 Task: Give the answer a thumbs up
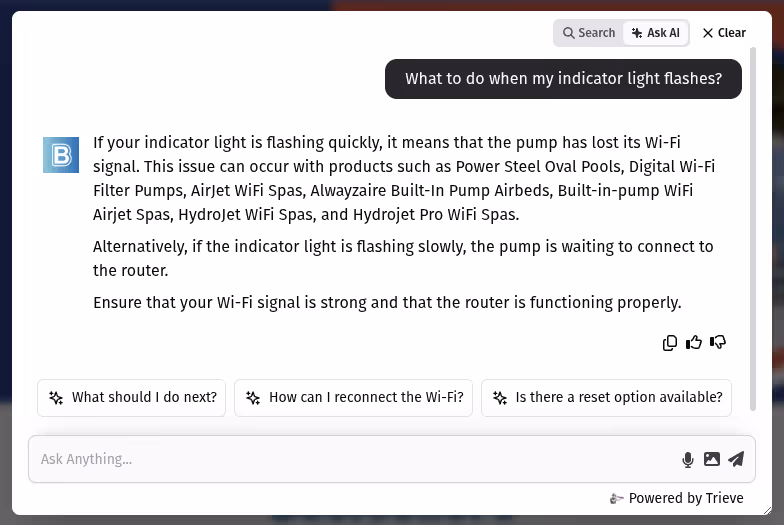(694, 343)
